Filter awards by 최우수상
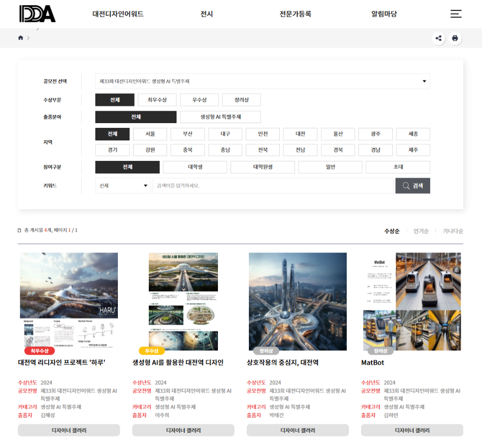482x448 pixels. pos(157,100)
